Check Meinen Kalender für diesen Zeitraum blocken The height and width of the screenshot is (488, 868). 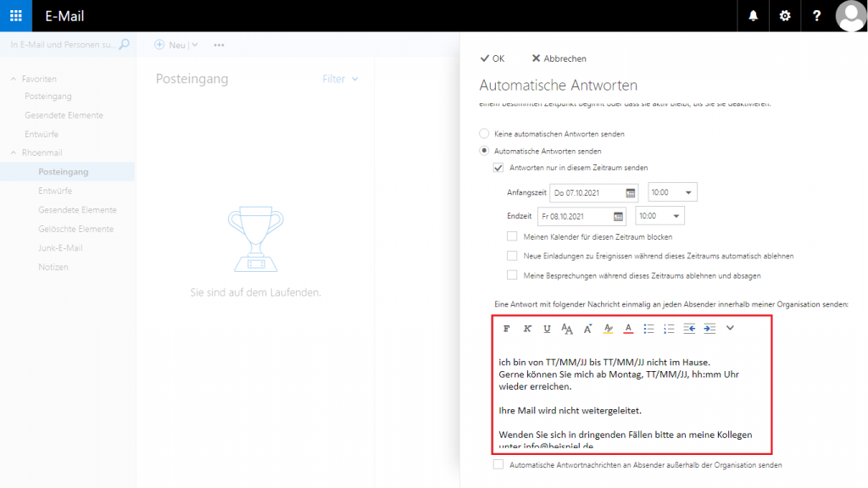[512, 236]
